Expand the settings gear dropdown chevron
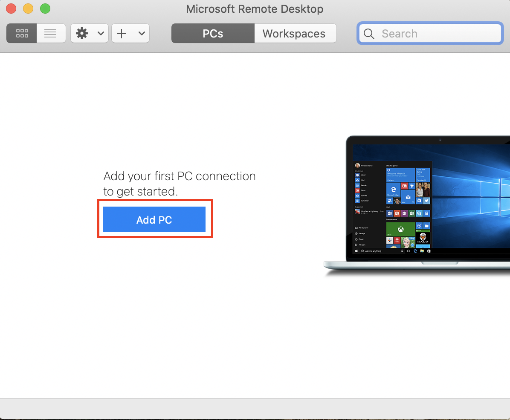Screen dimensions: 510x420 pos(101,33)
